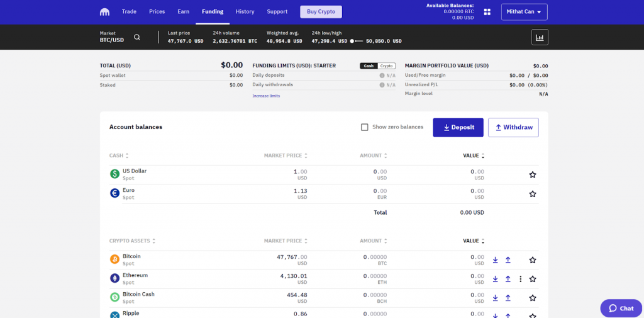Open the Support menu
Image resolution: width=644 pixels, height=318 pixels.
[x=277, y=11]
